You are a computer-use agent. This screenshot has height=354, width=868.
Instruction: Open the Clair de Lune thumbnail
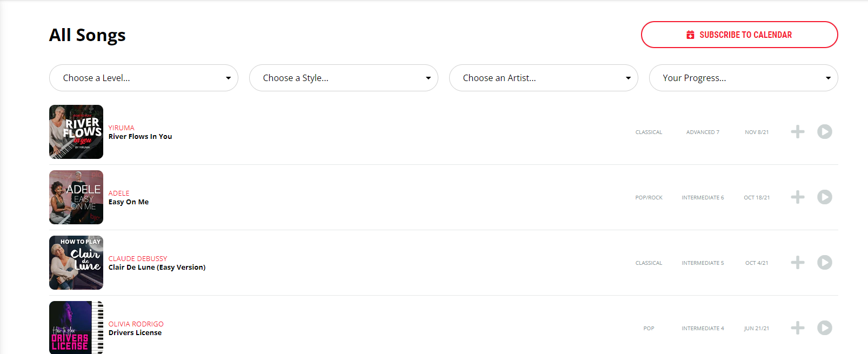[76, 263]
